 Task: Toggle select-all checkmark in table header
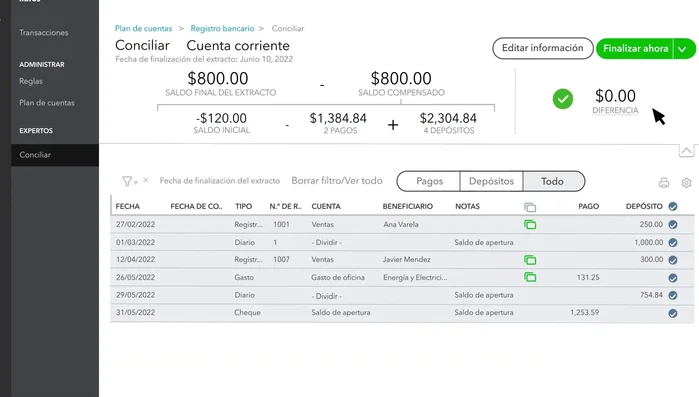coord(673,206)
